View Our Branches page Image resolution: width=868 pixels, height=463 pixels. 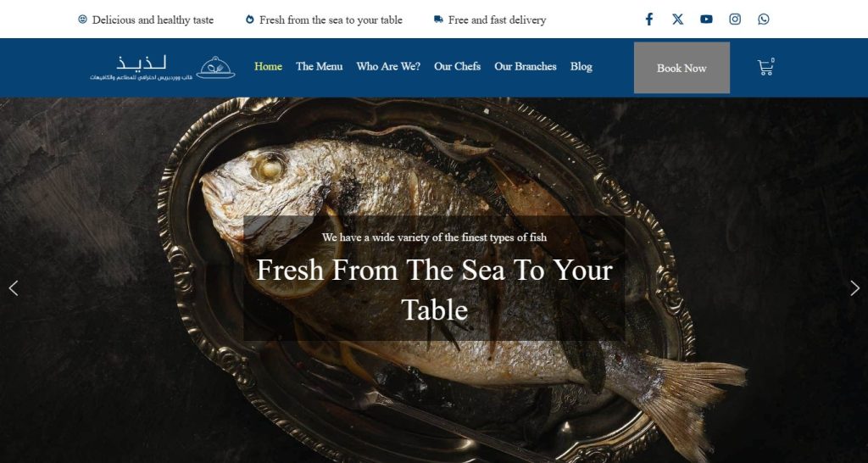[526, 66]
